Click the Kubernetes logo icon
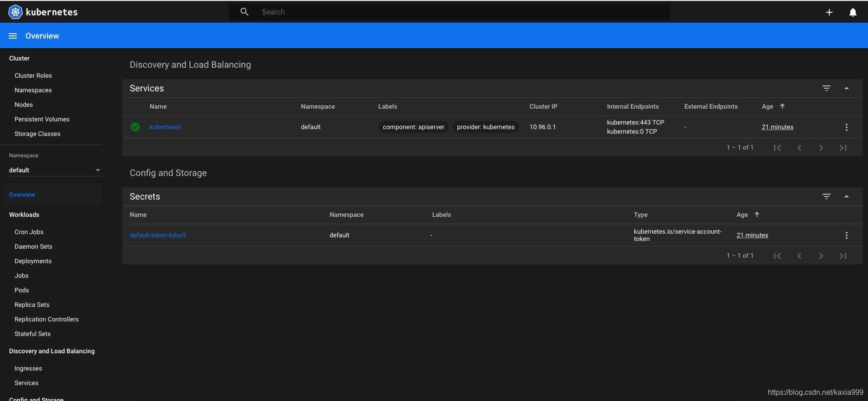Image resolution: width=868 pixels, height=401 pixels. [15, 12]
